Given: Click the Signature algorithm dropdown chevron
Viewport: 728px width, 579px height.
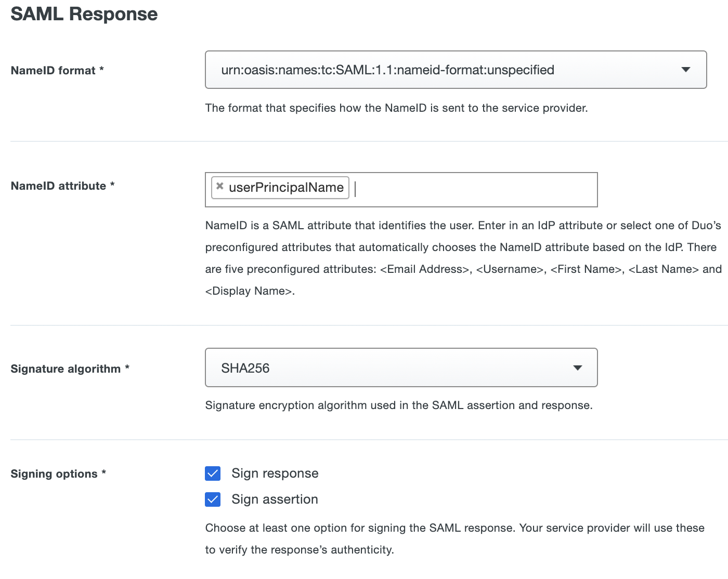Looking at the screenshot, I should [577, 367].
